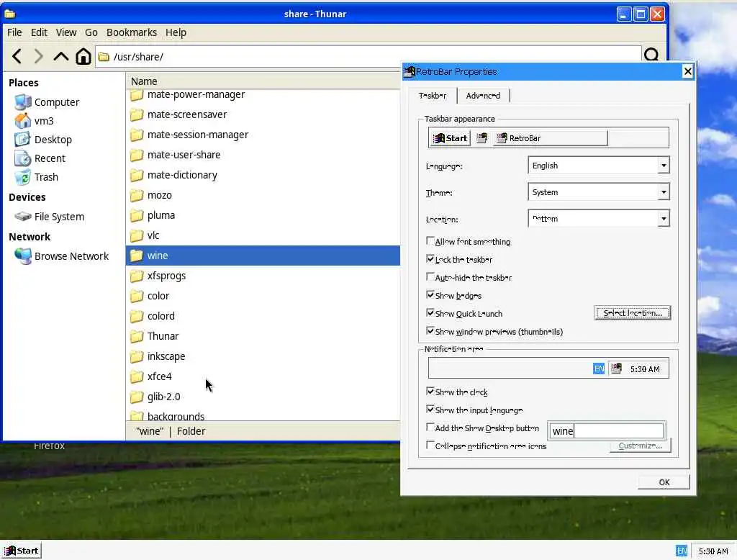The image size is (737, 560).
Task: Go forward using Thunar forward arrow
Action: (x=39, y=56)
